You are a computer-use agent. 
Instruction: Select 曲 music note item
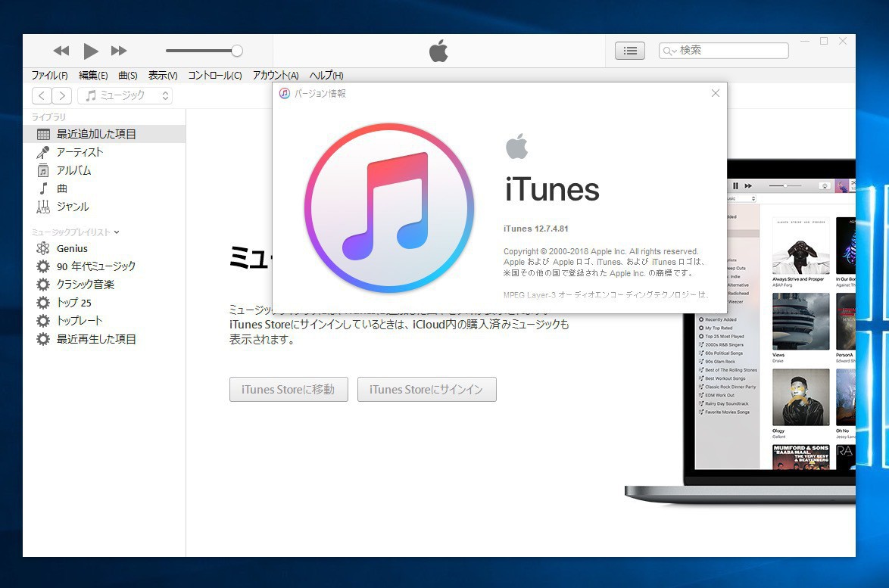(61, 188)
